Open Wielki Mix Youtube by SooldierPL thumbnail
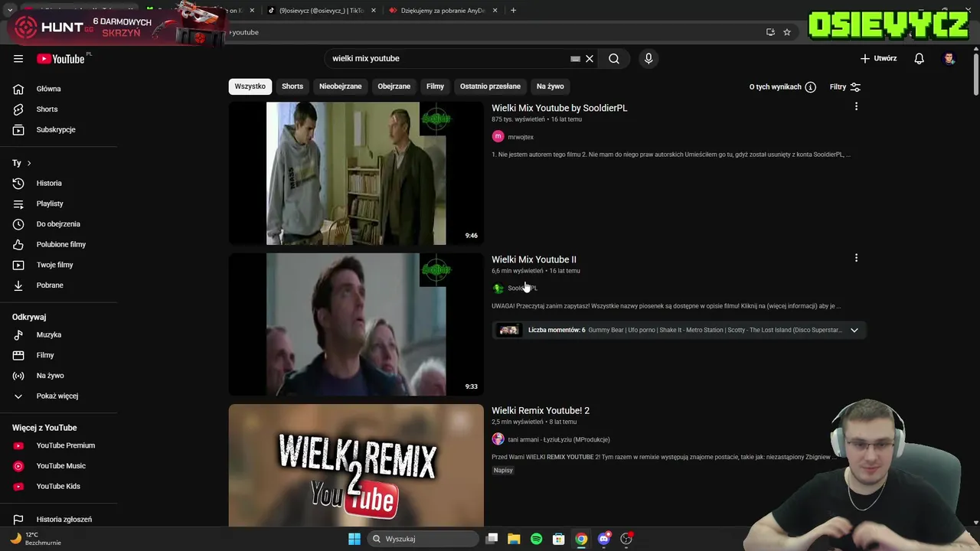The image size is (980, 551). coord(356,174)
